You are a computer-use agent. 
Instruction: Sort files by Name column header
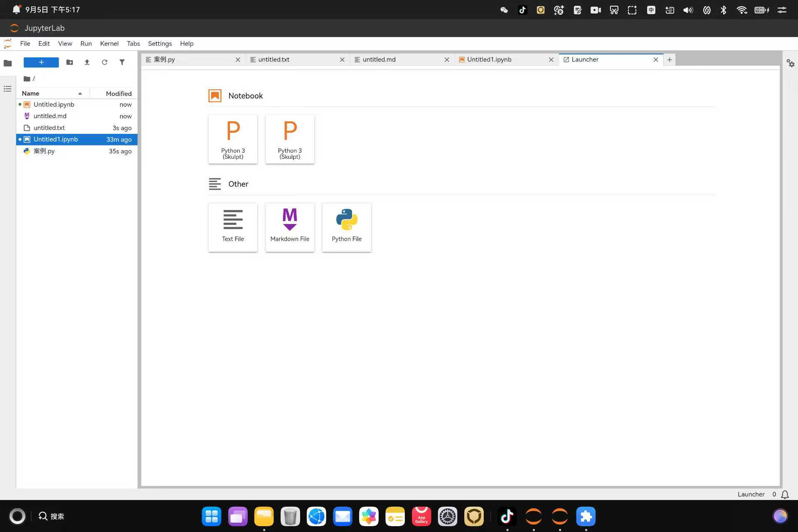53,94
